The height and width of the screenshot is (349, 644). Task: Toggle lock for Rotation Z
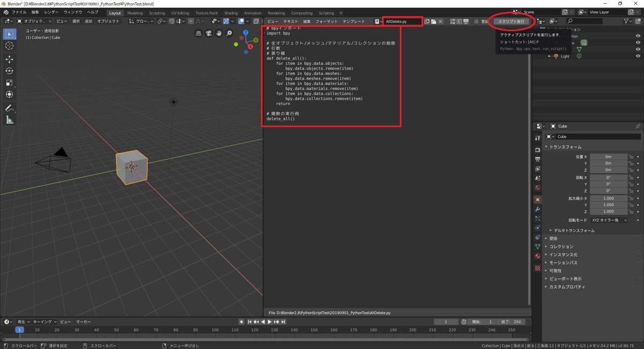coord(631,191)
